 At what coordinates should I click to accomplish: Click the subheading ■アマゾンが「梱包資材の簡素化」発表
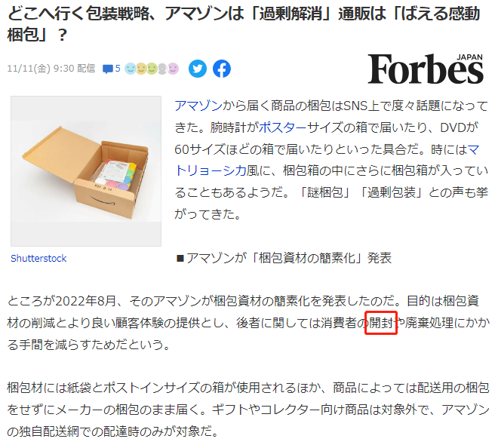283,258
